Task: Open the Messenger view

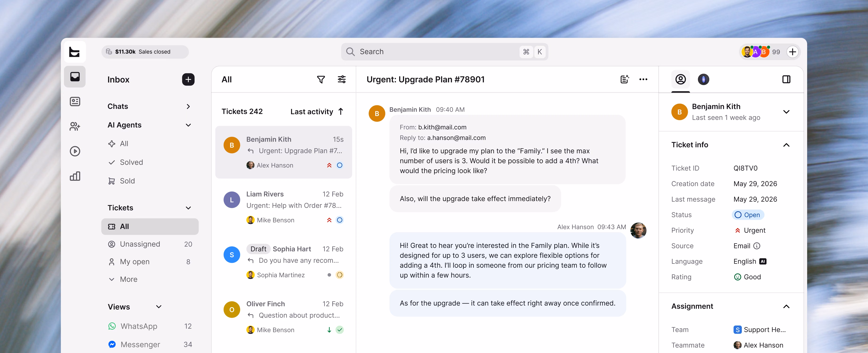Action: coord(150,345)
